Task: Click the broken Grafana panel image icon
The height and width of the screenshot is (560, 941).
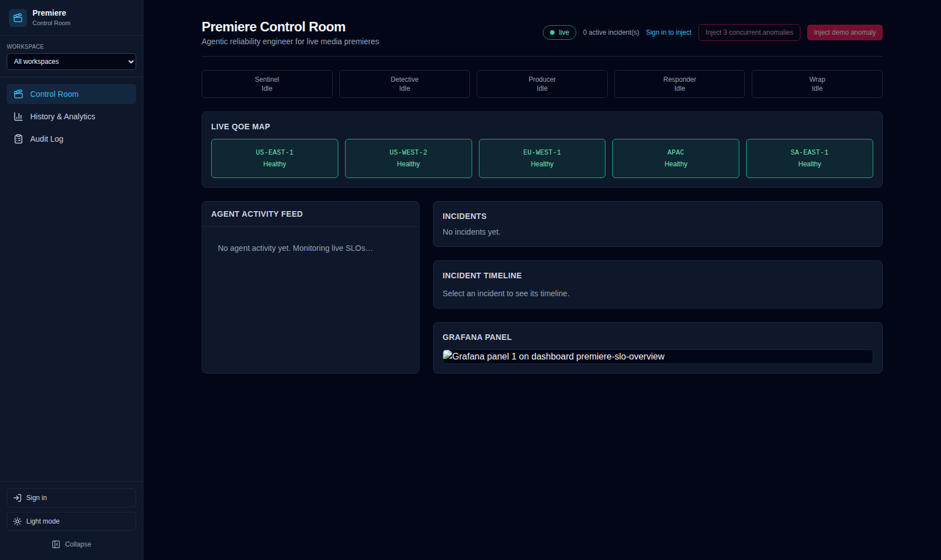Action: point(448,355)
